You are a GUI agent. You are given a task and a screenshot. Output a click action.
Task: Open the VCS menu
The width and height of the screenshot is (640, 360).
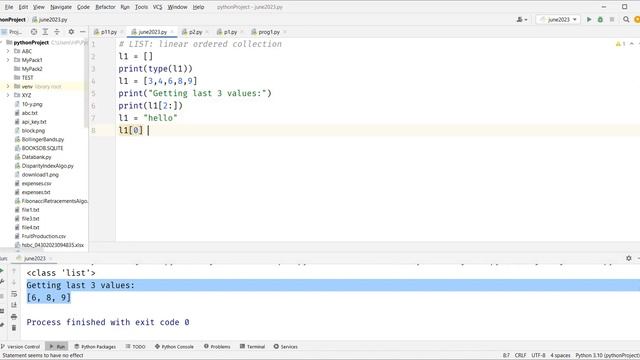158,7
